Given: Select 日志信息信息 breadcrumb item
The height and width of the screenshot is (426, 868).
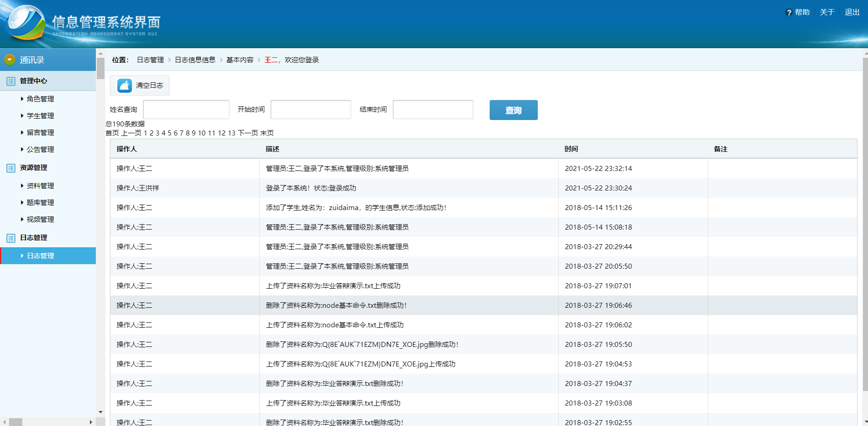Looking at the screenshot, I should [195, 60].
